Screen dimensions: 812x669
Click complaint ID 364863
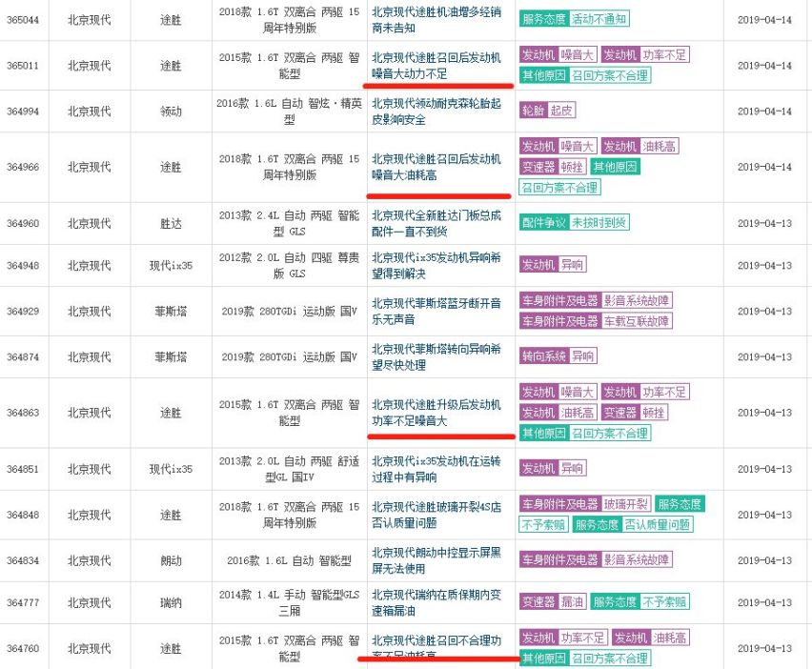23,413
